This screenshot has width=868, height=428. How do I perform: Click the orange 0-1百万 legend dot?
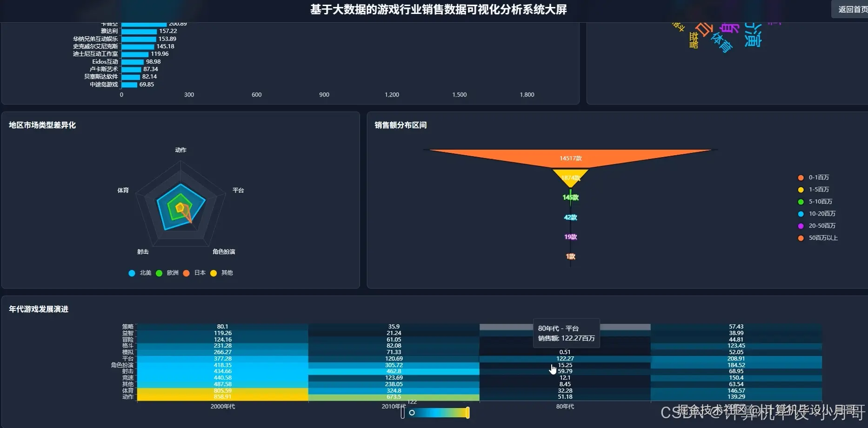pos(801,177)
